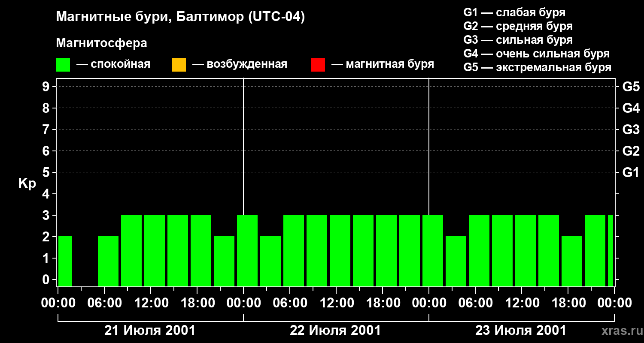
Task: Click the Kp 3 bar crossing midnight into 23 Июля
Action: (x=433, y=250)
